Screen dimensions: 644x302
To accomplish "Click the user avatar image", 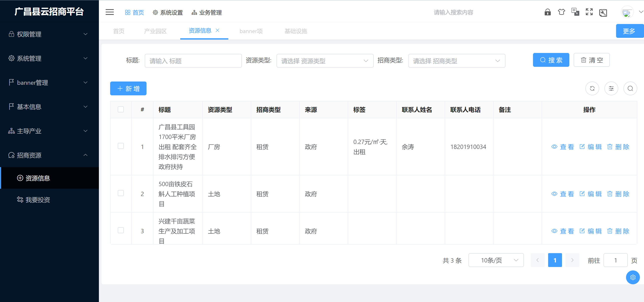I will (627, 12).
